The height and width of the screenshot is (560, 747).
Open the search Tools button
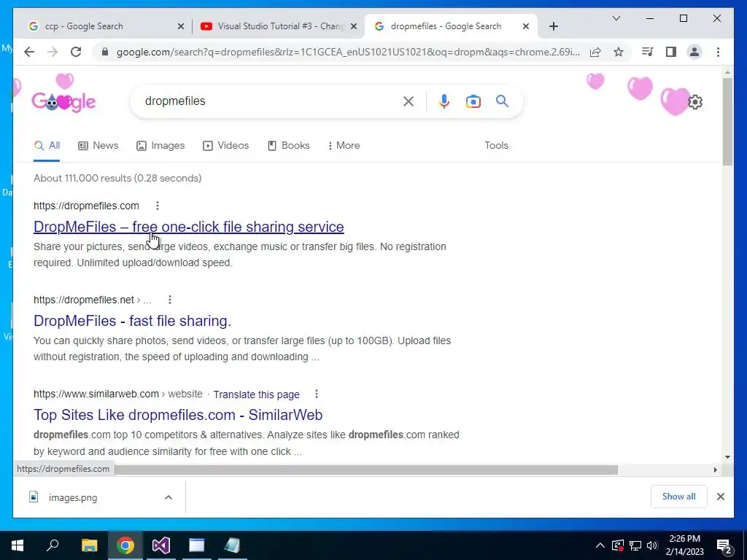pos(496,145)
